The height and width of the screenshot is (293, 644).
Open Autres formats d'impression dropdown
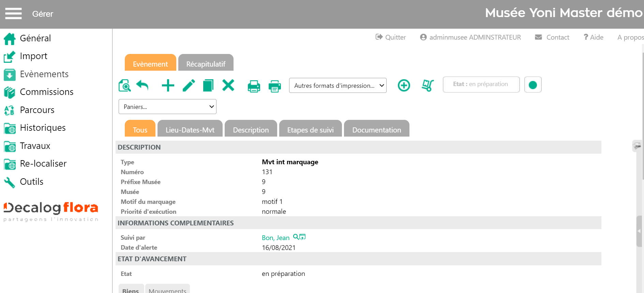[x=338, y=85]
